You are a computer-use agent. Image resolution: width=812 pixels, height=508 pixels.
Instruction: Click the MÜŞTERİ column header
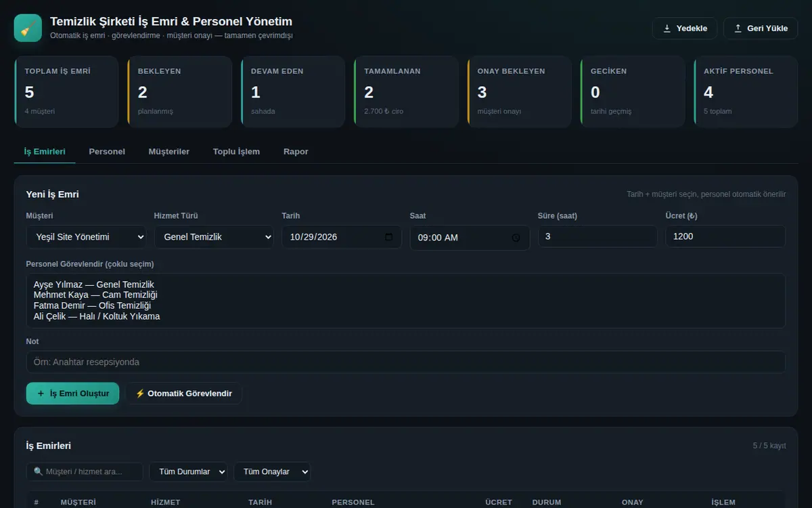pyautogui.click(x=78, y=503)
